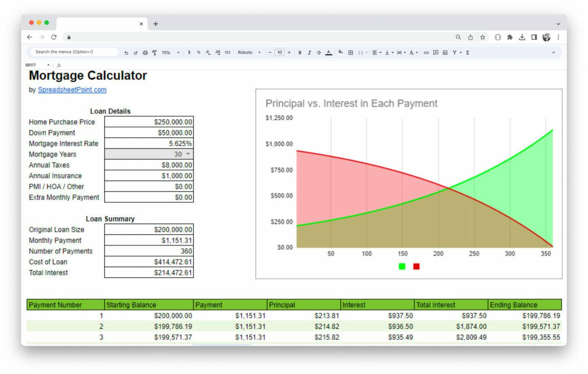Click the green legend swatch below the chart
This screenshot has width=588, height=374.
click(402, 266)
